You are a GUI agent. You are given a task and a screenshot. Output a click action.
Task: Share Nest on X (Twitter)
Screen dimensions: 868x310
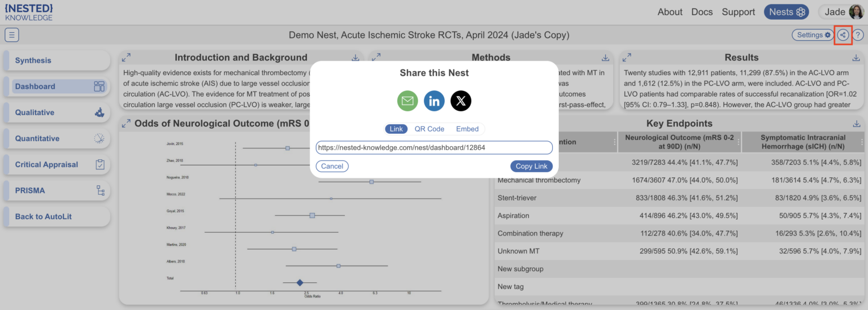pyautogui.click(x=461, y=101)
